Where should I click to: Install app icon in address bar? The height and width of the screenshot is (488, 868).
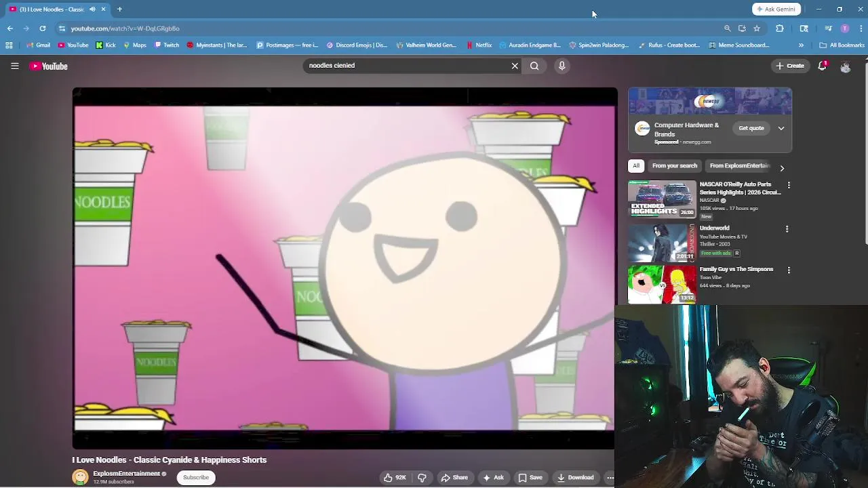tap(742, 28)
